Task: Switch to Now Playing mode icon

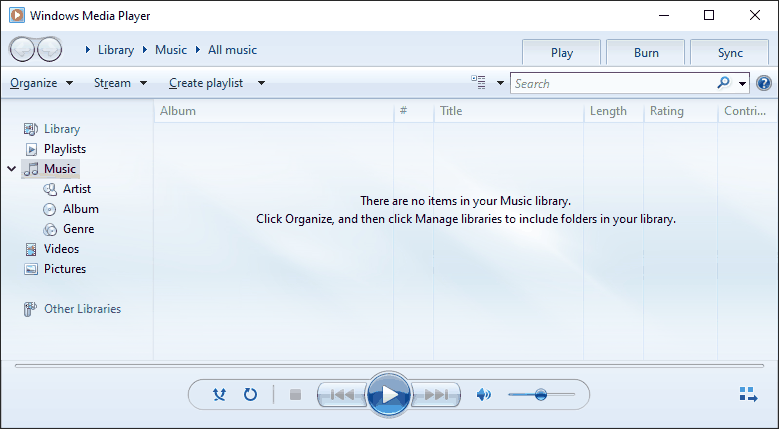Action: 748,395
